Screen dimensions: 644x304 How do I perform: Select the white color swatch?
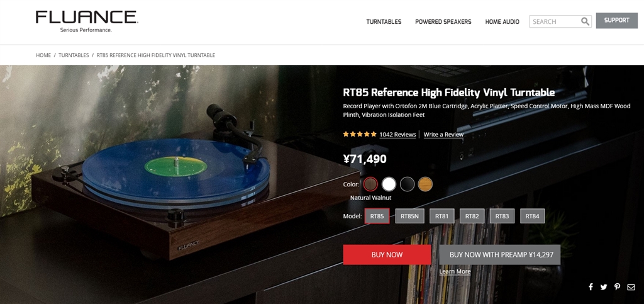pos(389,184)
